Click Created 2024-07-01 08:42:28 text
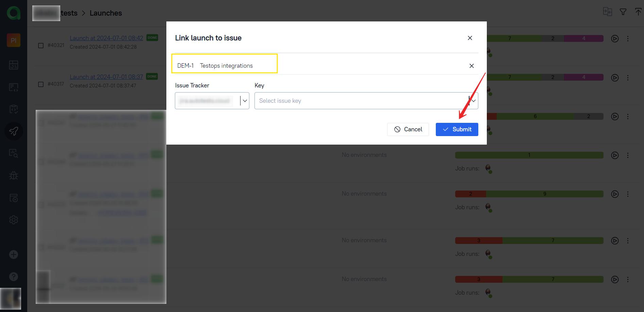This screenshot has height=312, width=644. (x=103, y=47)
